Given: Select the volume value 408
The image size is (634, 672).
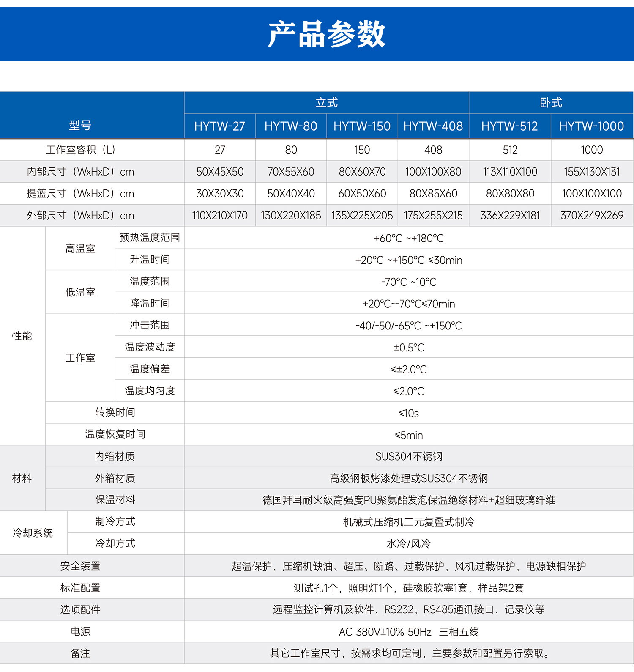Looking at the screenshot, I should click(x=433, y=150).
